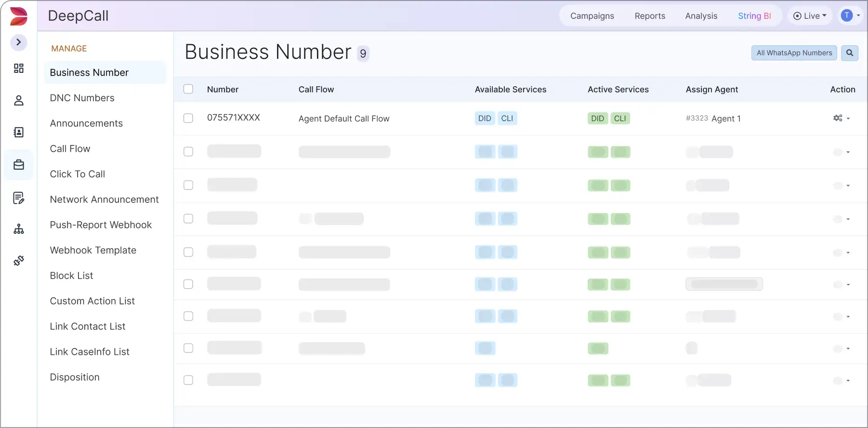Open the contact book sidebar icon
868x428 pixels.
19,133
